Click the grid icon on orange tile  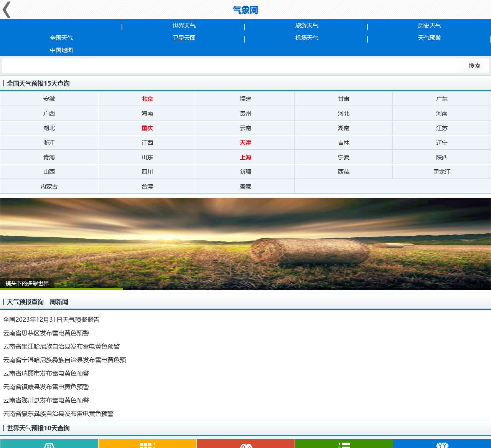click(x=147, y=445)
